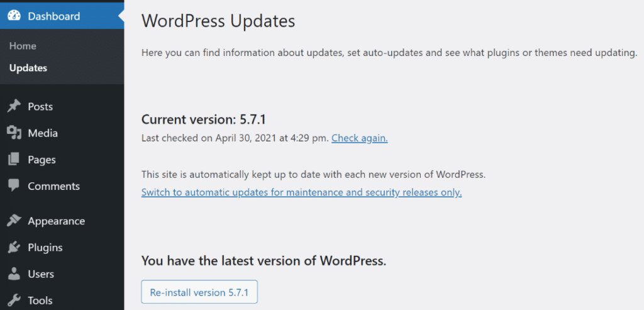
Task: Click Re-install version 5.7.1 button
Action: [x=199, y=292]
